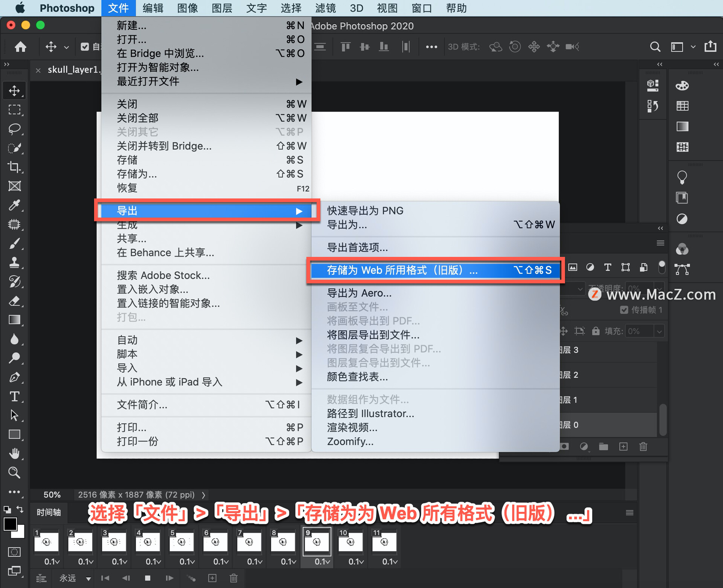Image resolution: width=723 pixels, height=588 pixels.
Task: Select the Lasso tool
Action: tap(14, 129)
